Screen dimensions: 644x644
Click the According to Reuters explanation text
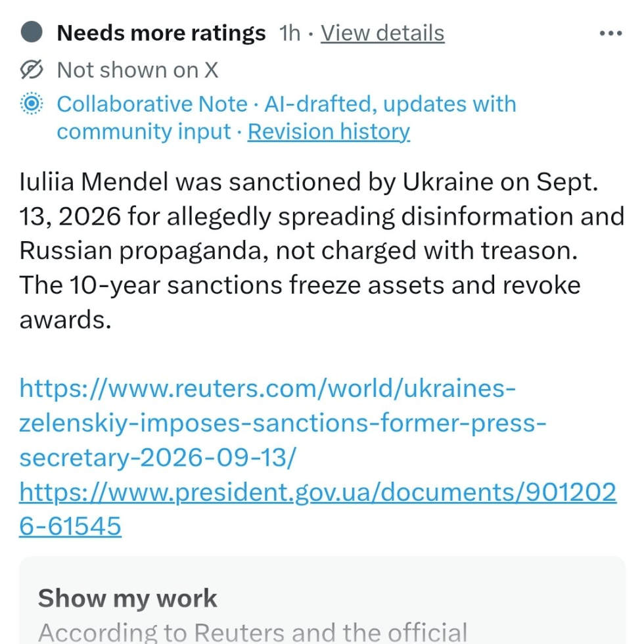pos(252,632)
